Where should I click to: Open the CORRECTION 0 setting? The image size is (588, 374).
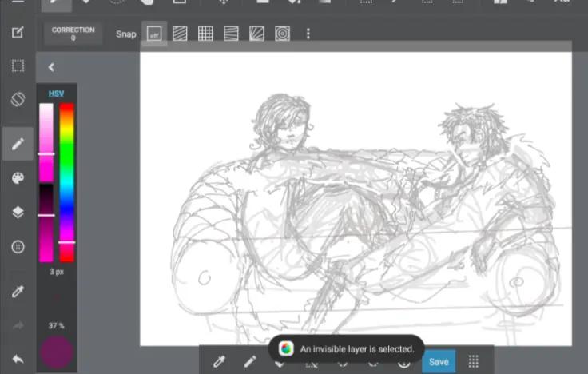click(73, 34)
